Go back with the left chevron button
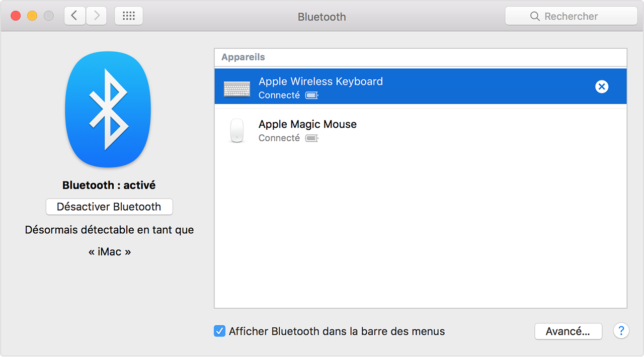 (x=75, y=16)
